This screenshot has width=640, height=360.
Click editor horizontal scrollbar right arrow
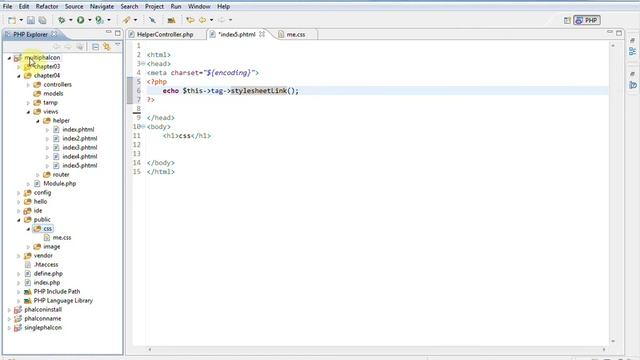click(604, 349)
